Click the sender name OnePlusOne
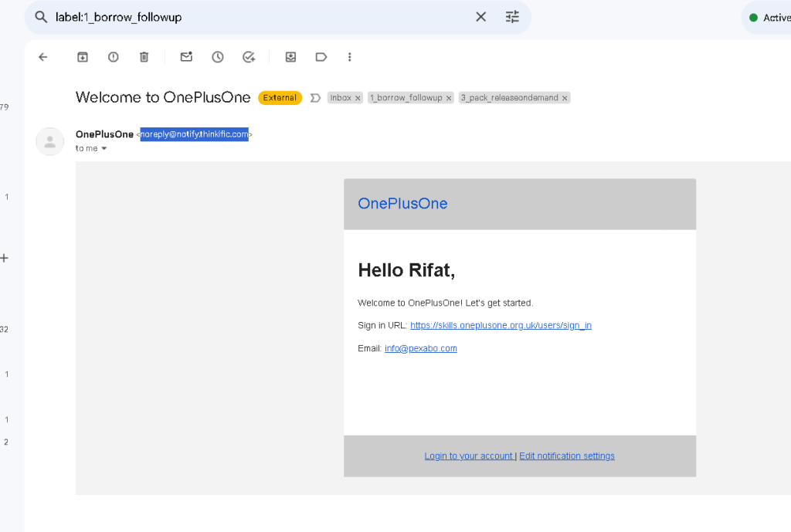This screenshot has width=791, height=532. (x=104, y=134)
